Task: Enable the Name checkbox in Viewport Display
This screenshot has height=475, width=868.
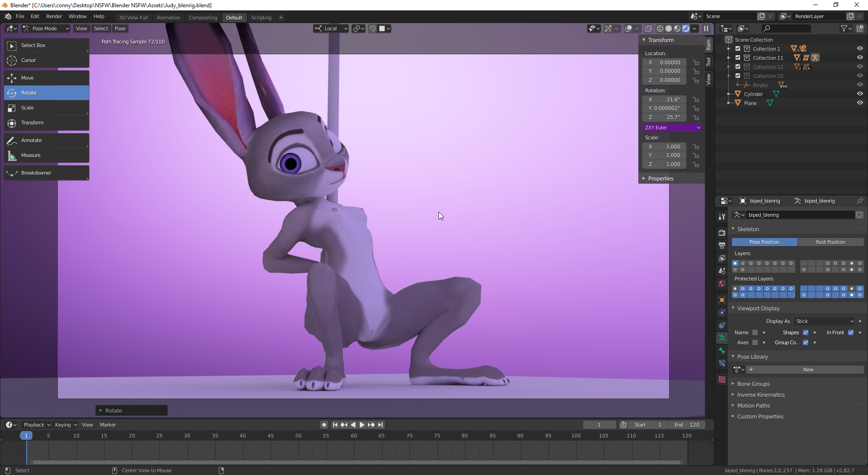Action: [755, 332]
